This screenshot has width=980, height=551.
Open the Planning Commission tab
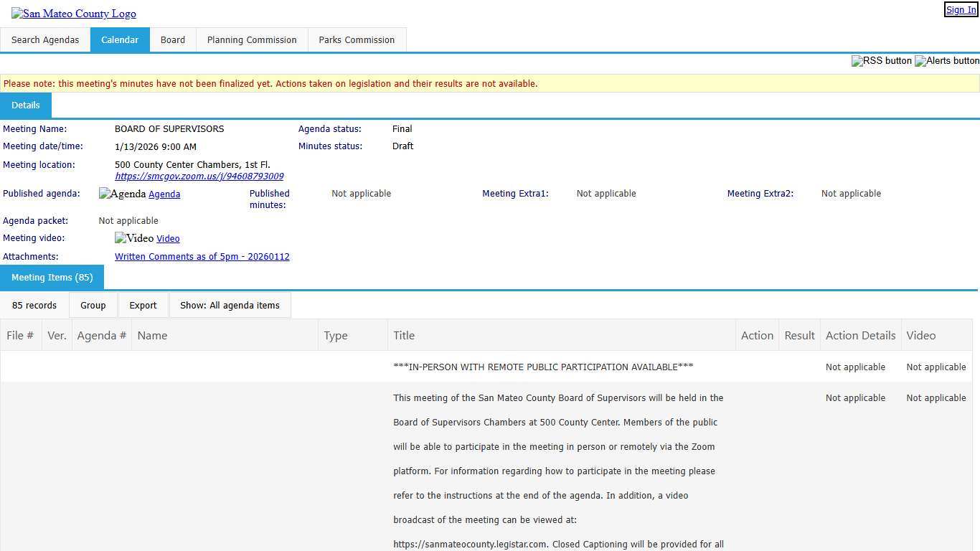coord(251,40)
